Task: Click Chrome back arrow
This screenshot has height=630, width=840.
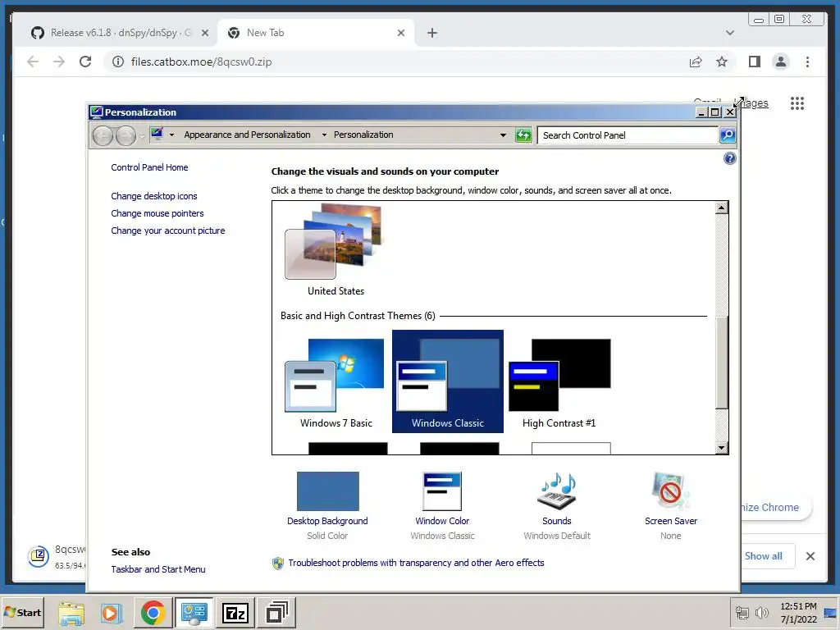Action: [x=33, y=62]
